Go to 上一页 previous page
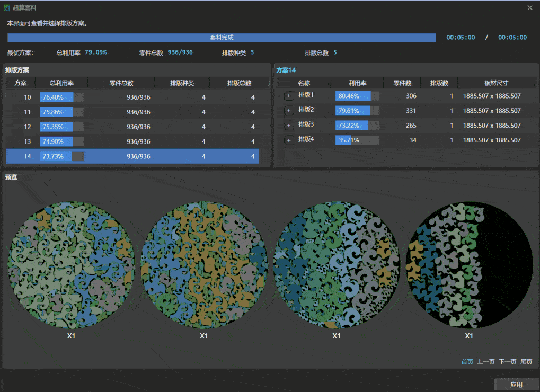 (485, 362)
